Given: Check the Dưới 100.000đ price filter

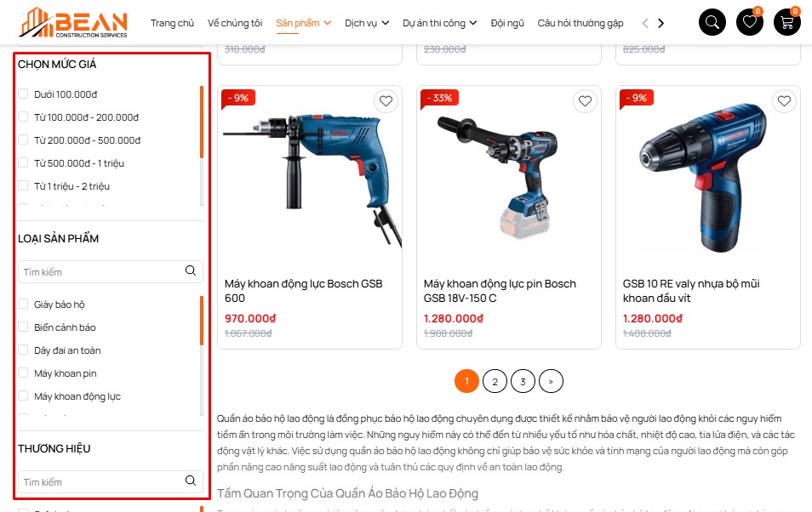Looking at the screenshot, I should 23,94.
